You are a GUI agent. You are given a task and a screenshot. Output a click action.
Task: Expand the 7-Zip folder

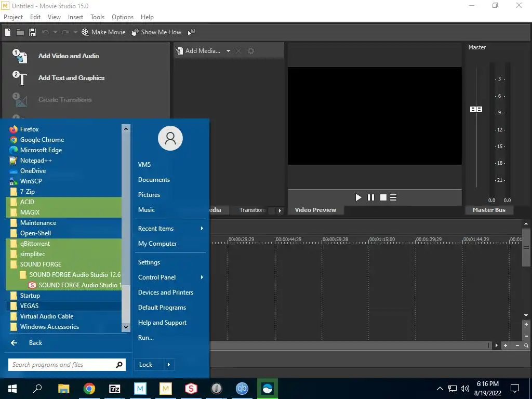pyautogui.click(x=64, y=192)
